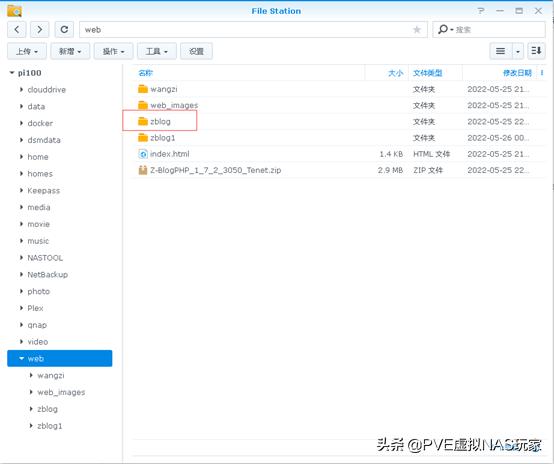Select the qnap folder in the tree
Image resolution: width=554 pixels, height=464 pixels.
(37, 325)
